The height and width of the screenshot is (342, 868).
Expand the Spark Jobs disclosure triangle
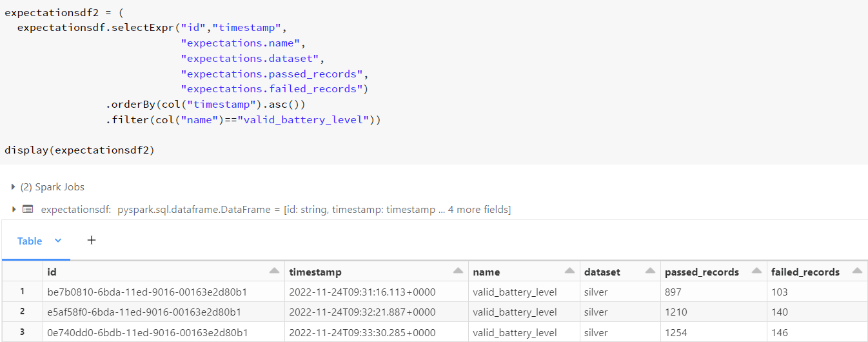pyautogui.click(x=14, y=187)
